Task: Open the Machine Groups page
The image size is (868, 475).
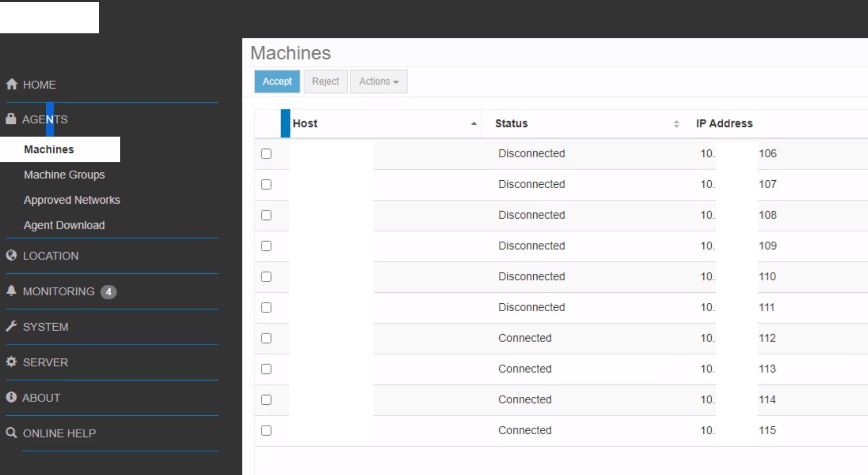Action: pos(64,175)
